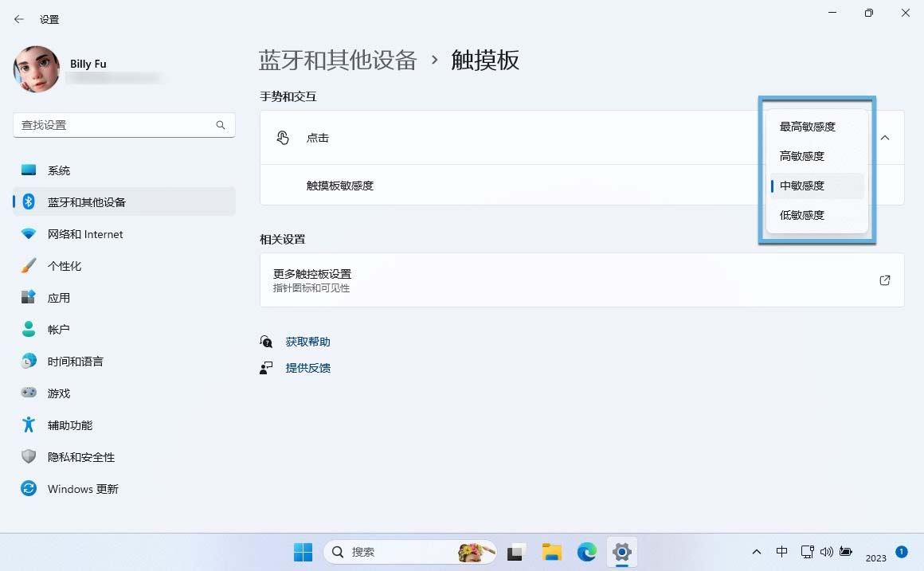Click the volume speaker icon in system tray
The height and width of the screenshot is (571, 924).
click(x=826, y=551)
